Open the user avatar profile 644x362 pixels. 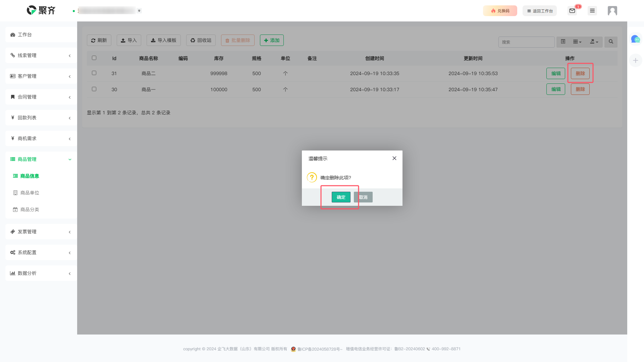pos(612,11)
